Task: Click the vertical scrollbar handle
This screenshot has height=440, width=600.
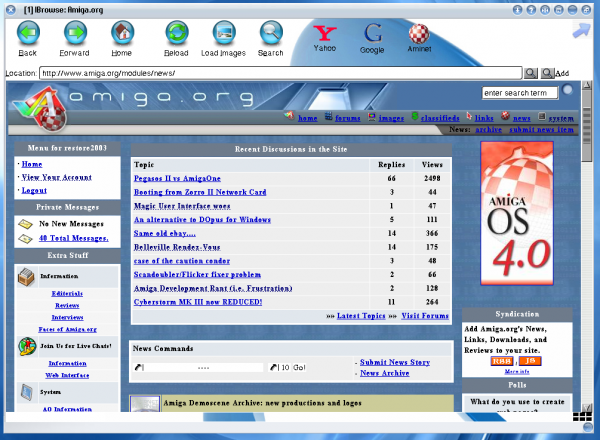Action: click(x=586, y=123)
